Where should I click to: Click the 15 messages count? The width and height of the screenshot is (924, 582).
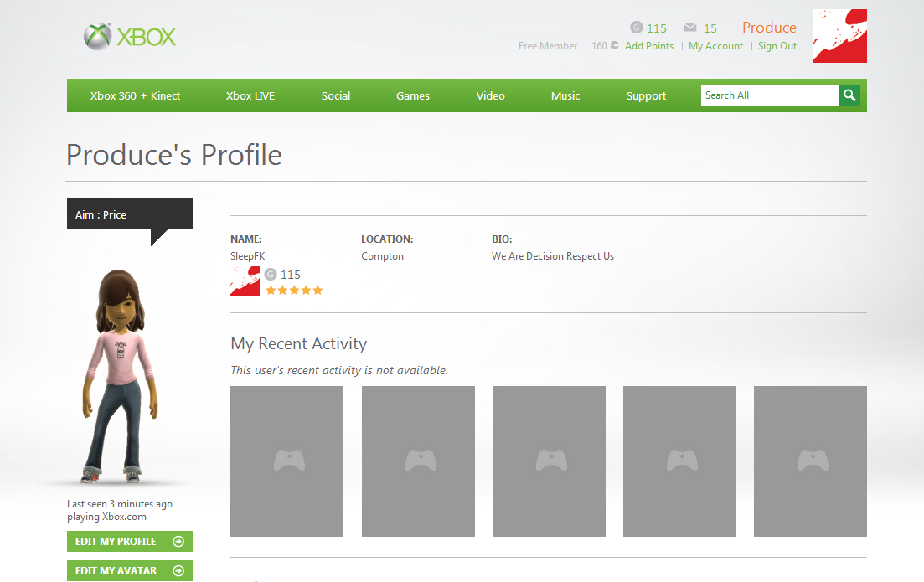[710, 28]
